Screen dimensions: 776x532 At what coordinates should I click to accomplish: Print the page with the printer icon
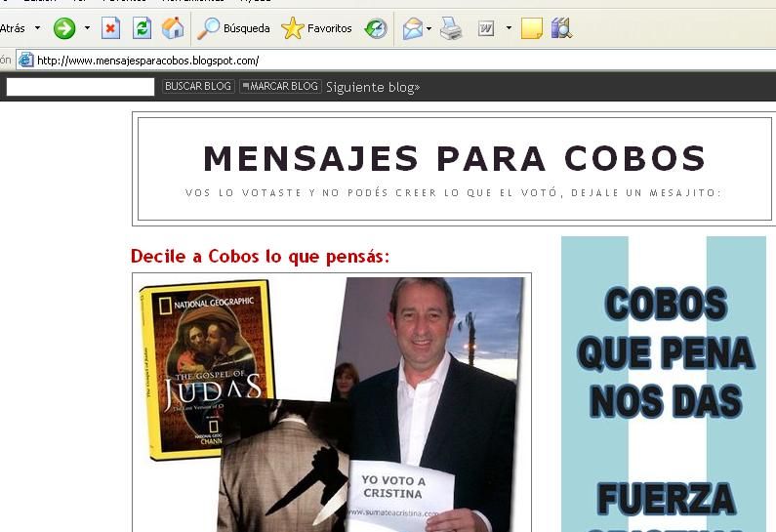pos(450,28)
